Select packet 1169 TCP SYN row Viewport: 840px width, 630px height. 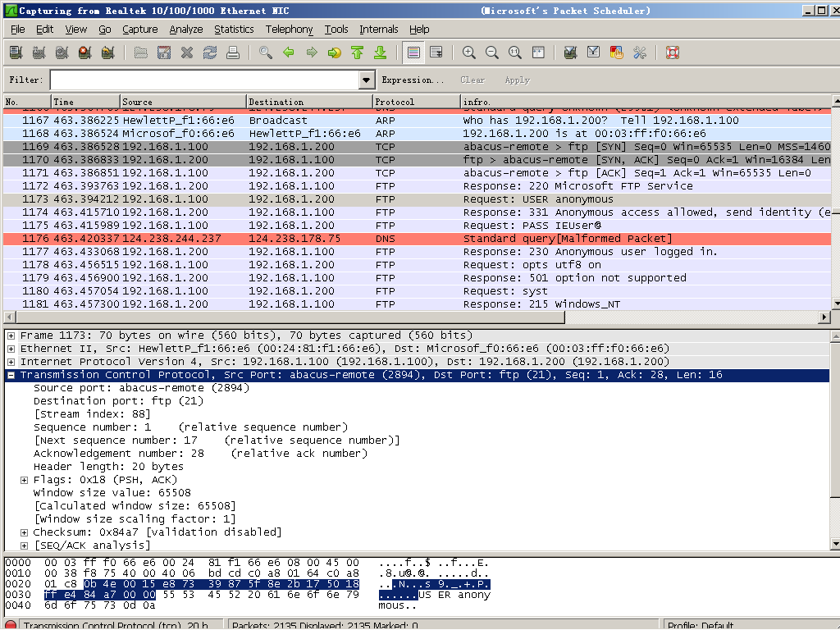[417, 147]
